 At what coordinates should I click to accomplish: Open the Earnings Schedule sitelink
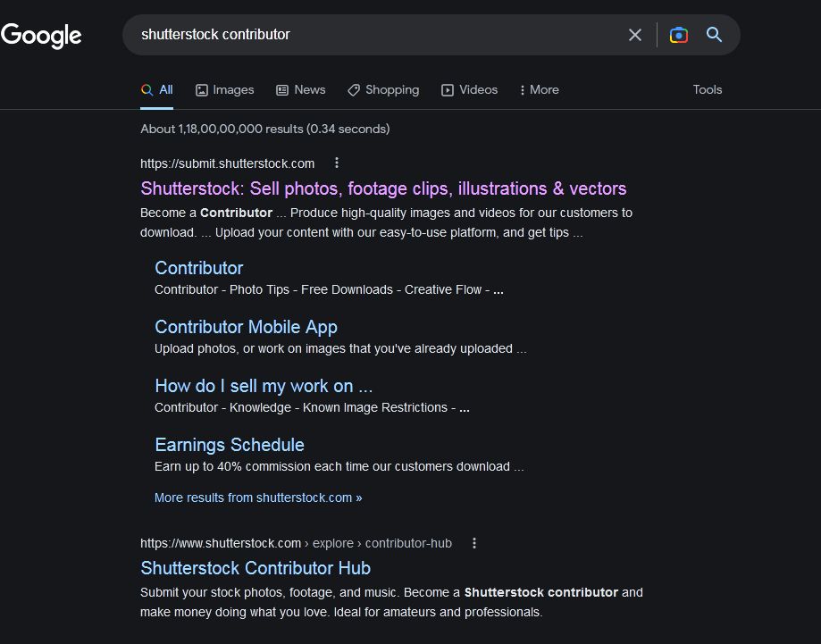[230, 445]
